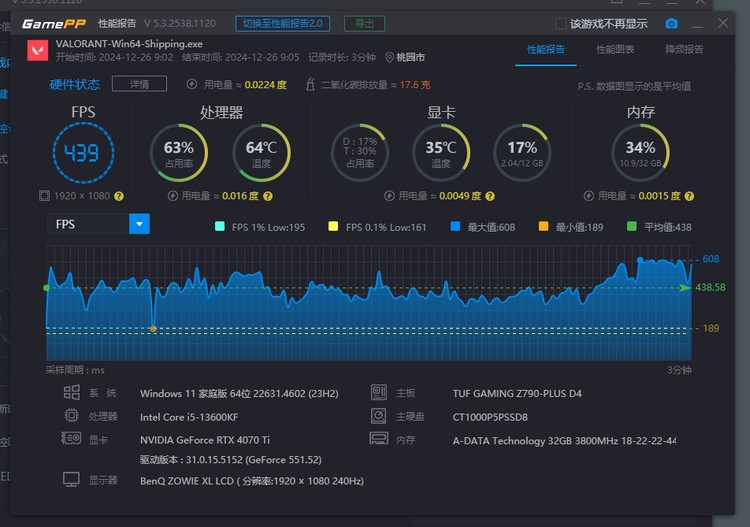The height and width of the screenshot is (527, 750).
Task: Click 切换至性能报告2.0 button
Action: (x=283, y=23)
